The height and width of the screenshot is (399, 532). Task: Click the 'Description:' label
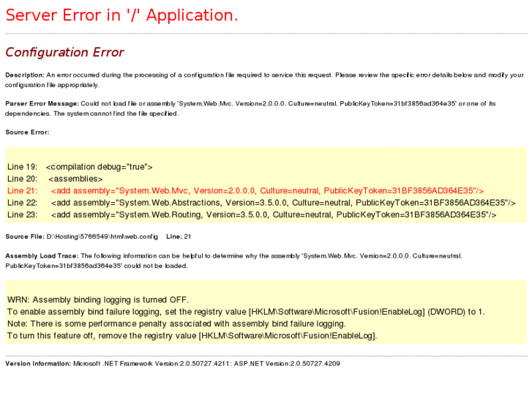25,75
